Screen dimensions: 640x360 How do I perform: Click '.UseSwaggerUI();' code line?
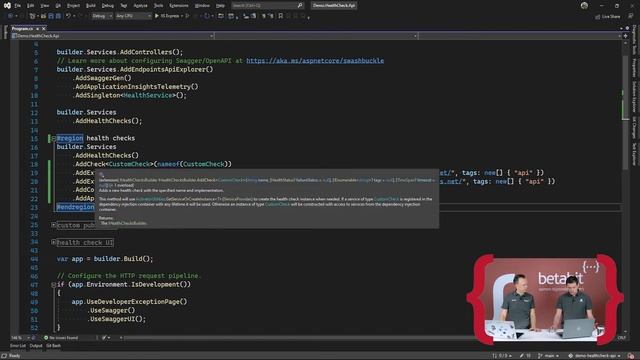click(116, 319)
